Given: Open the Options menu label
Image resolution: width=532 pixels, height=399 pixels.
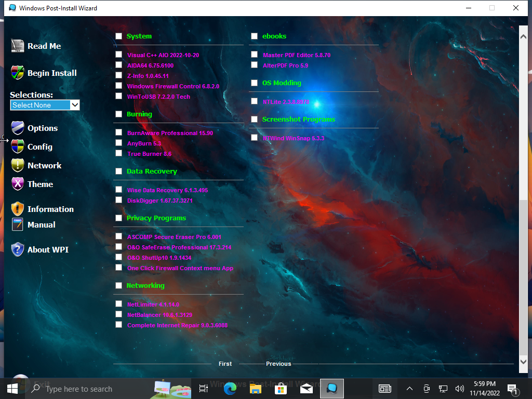Looking at the screenshot, I should point(43,128).
